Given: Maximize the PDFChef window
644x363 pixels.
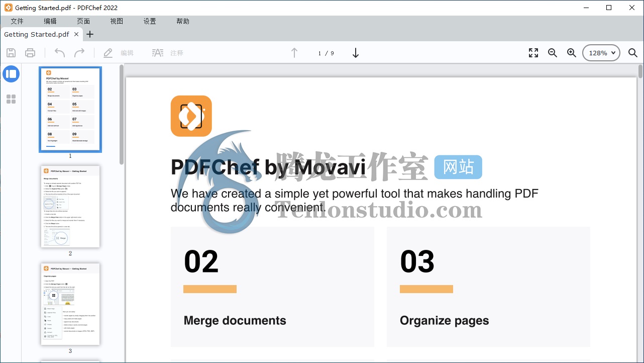Looking at the screenshot, I should point(609,8).
